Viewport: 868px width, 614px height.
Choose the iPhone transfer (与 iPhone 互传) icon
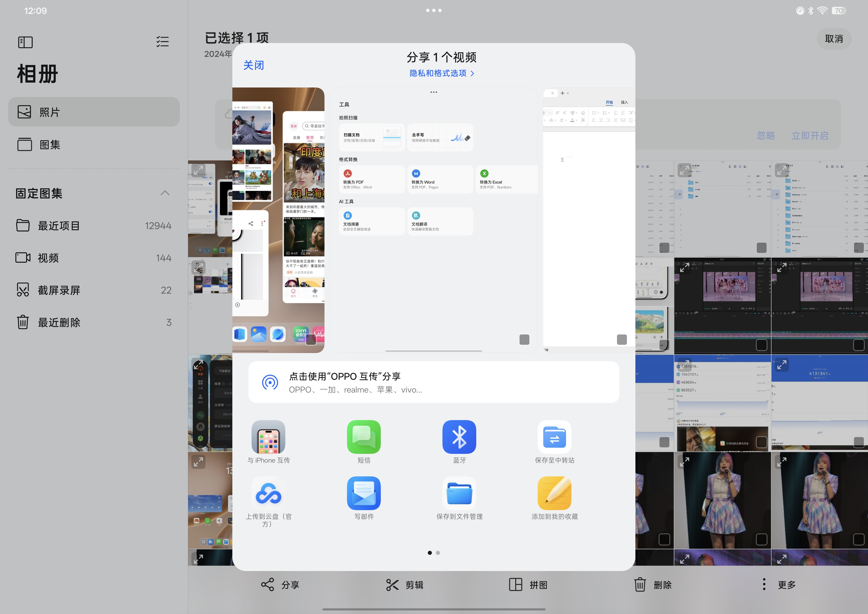pyautogui.click(x=268, y=437)
